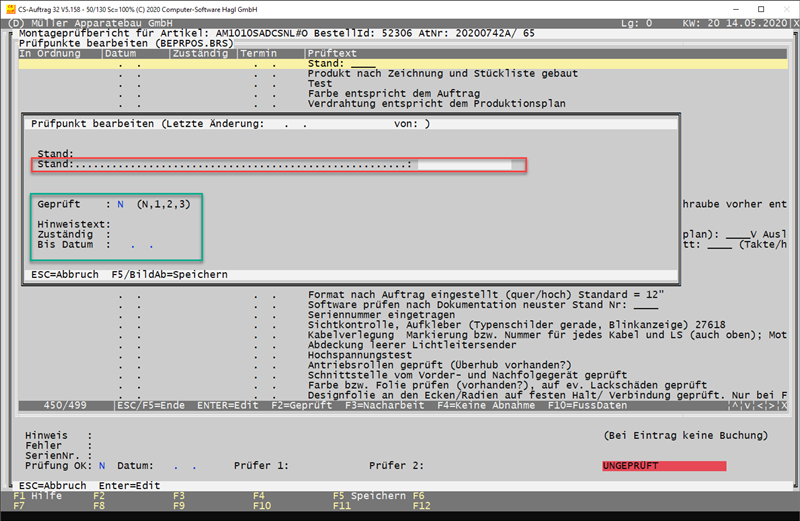The image size is (800, 521).
Task: Click the red UNGEPRÜFT status bar
Action: [x=663, y=466]
